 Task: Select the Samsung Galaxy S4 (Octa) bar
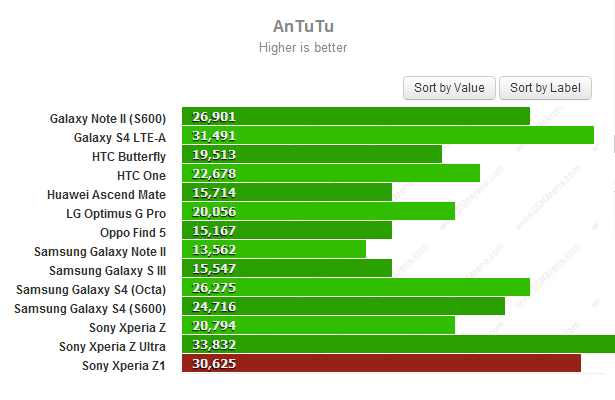tap(355, 288)
